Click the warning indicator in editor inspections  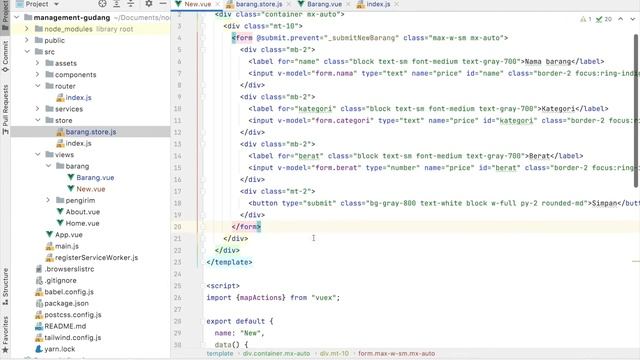coord(585,19)
